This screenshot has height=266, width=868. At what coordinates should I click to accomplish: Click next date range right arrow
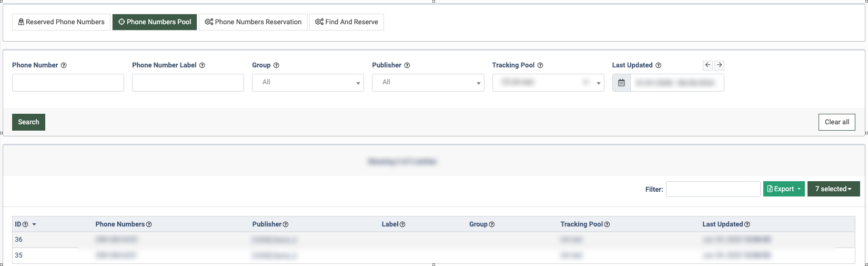click(719, 65)
